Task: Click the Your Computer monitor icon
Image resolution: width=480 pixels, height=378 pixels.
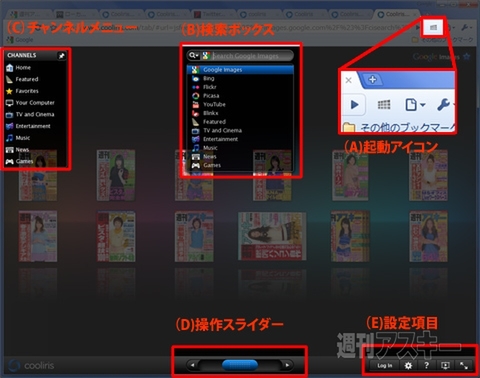Action: click(x=9, y=103)
